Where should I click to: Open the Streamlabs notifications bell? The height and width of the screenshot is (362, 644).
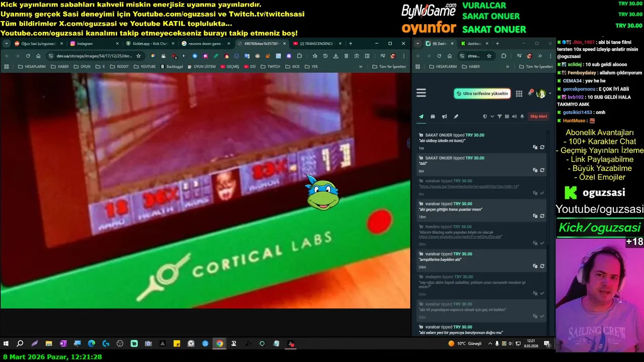coord(530,93)
